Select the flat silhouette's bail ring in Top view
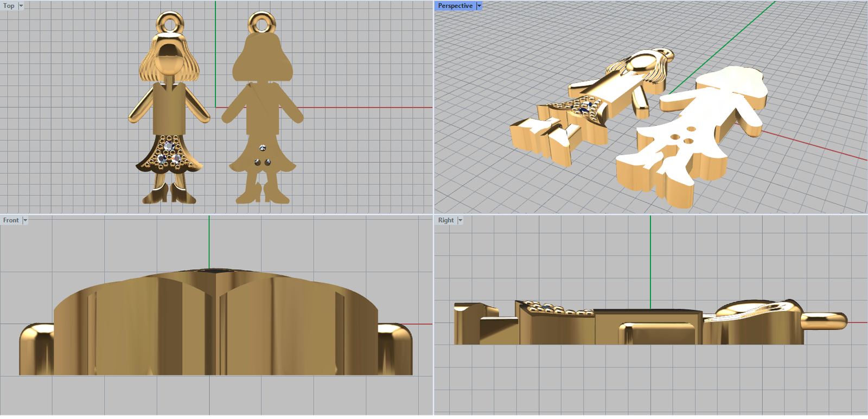Image resolution: width=868 pixels, height=419 pixels. [262, 17]
